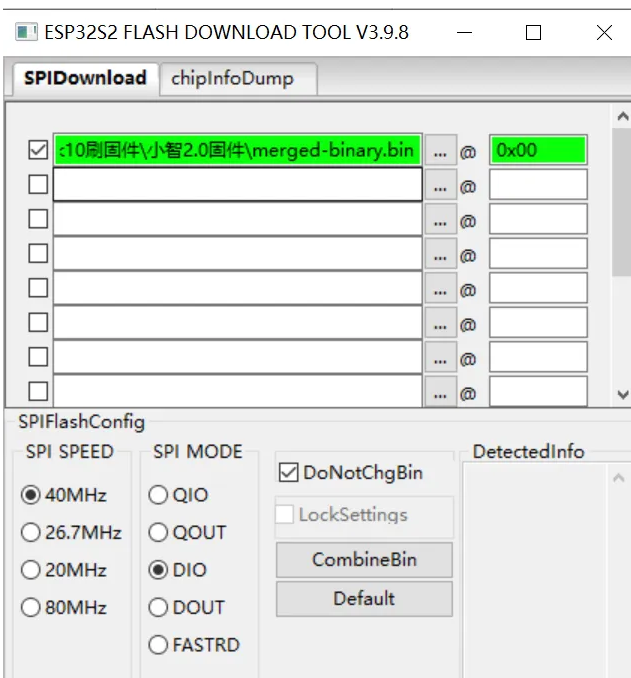The height and width of the screenshot is (678, 631).
Task: Switch to the chipInfoDump tab
Action: (x=232, y=78)
